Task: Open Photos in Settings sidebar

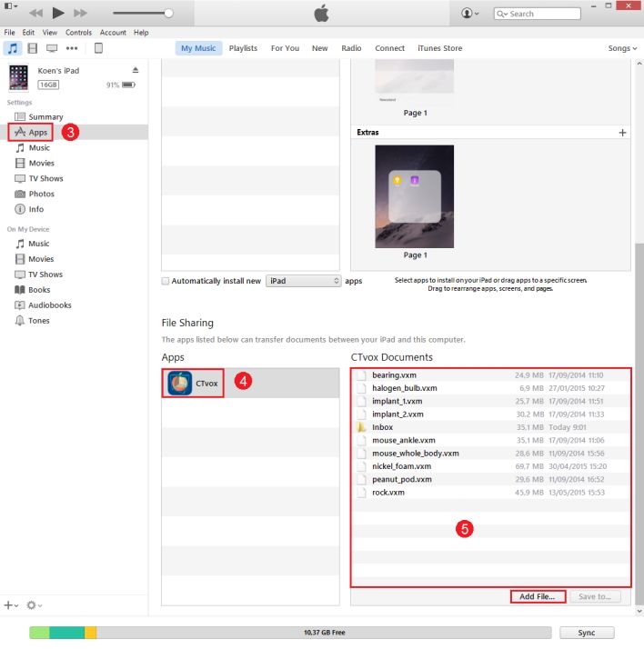Action: (x=35, y=194)
